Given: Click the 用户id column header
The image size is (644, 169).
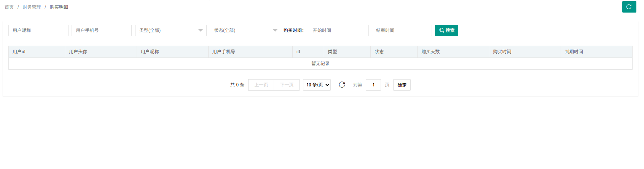Looking at the screenshot, I should pyautogui.click(x=19, y=52).
